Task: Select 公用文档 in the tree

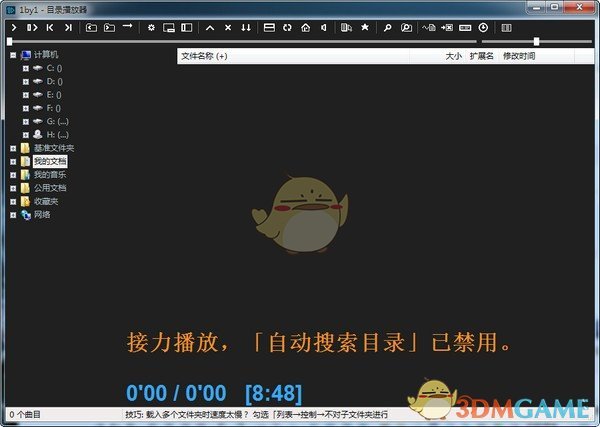Action: [x=50, y=188]
